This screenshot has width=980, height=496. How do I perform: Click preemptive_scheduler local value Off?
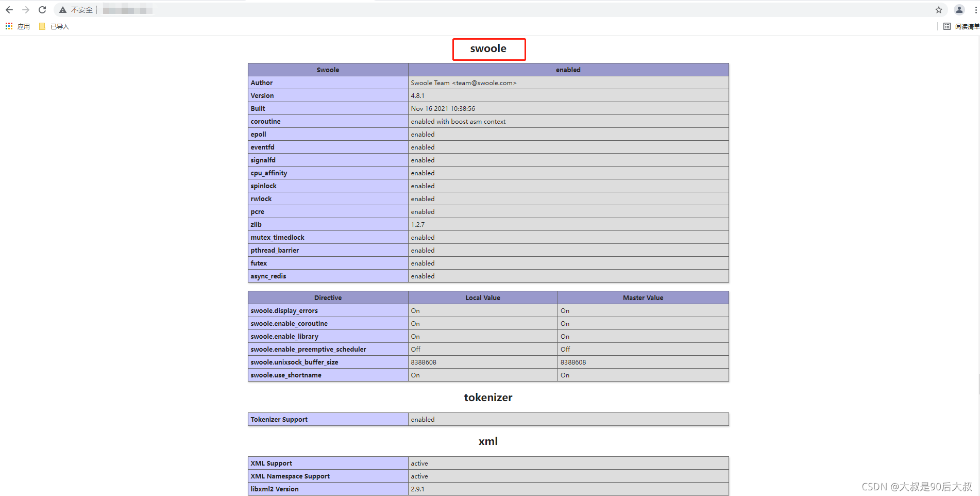(x=416, y=349)
